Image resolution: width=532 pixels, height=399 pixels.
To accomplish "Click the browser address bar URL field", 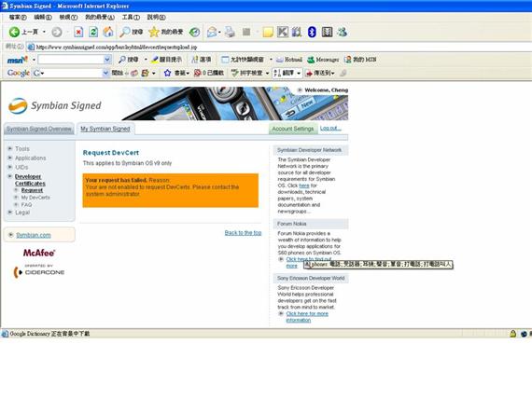I will click(x=278, y=47).
